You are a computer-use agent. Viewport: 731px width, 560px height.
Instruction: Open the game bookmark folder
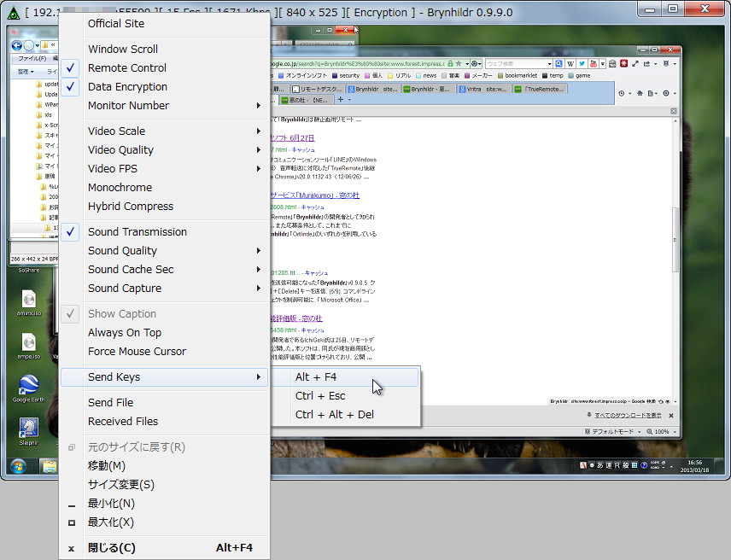[579, 75]
